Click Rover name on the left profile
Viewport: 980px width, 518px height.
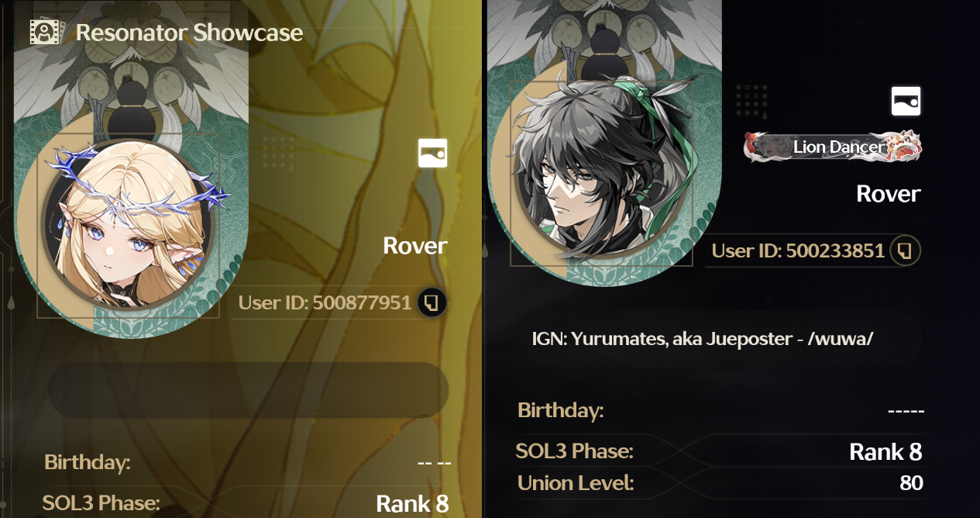click(x=415, y=246)
